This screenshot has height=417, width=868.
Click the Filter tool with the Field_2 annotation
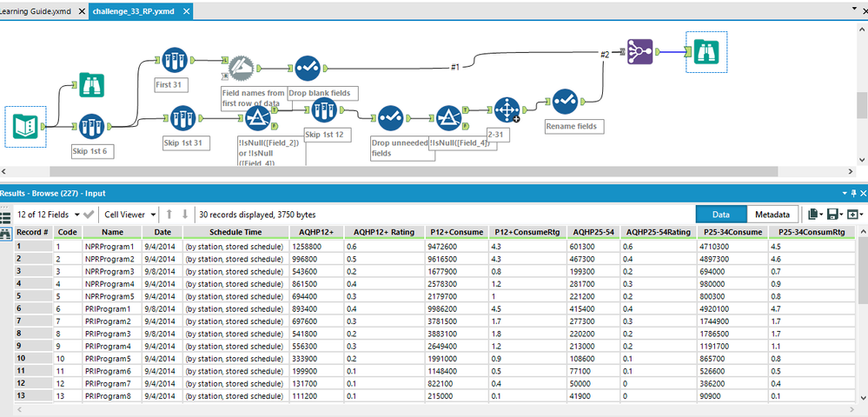[x=257, y=118]
